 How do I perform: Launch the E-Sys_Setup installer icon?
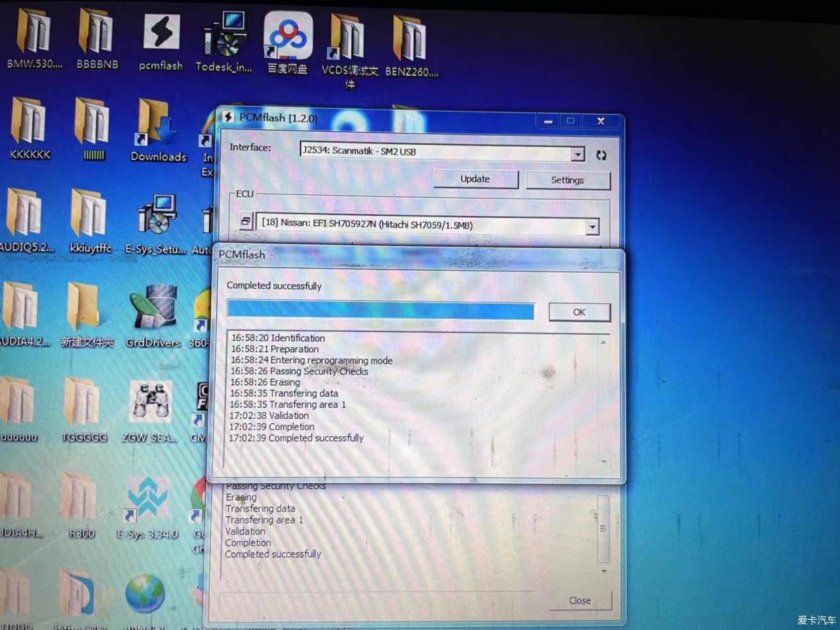point(155,223)
